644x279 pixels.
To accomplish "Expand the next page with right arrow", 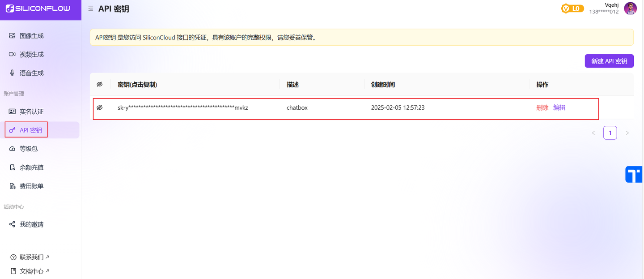I will click(x=627, y=133).
